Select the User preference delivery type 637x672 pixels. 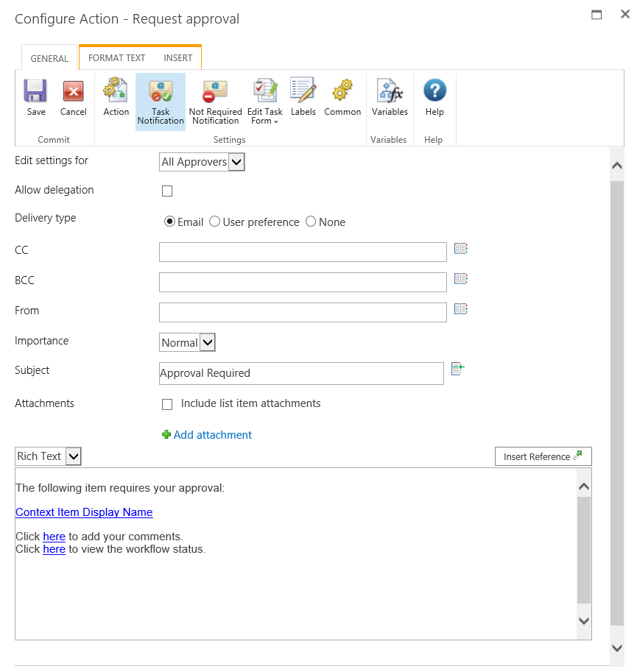click(x=215, y=222)
